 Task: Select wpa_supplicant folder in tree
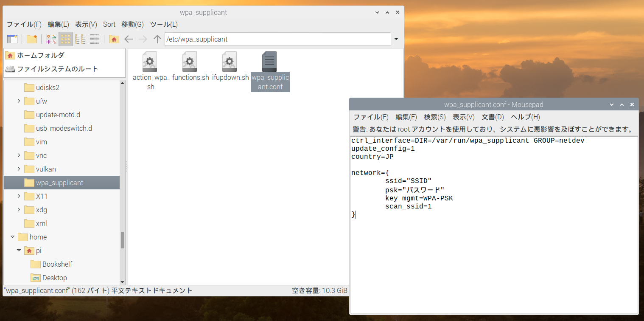pos(62,183)
